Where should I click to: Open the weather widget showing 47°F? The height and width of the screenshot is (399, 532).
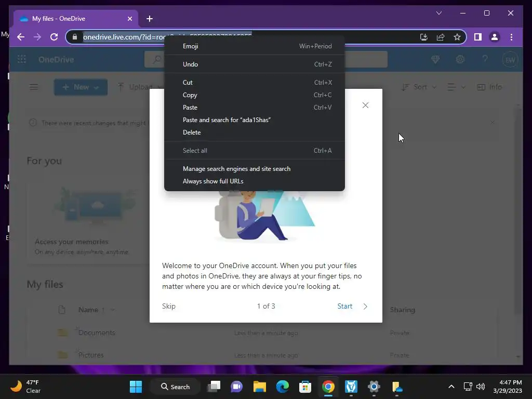tap(25, 387)
